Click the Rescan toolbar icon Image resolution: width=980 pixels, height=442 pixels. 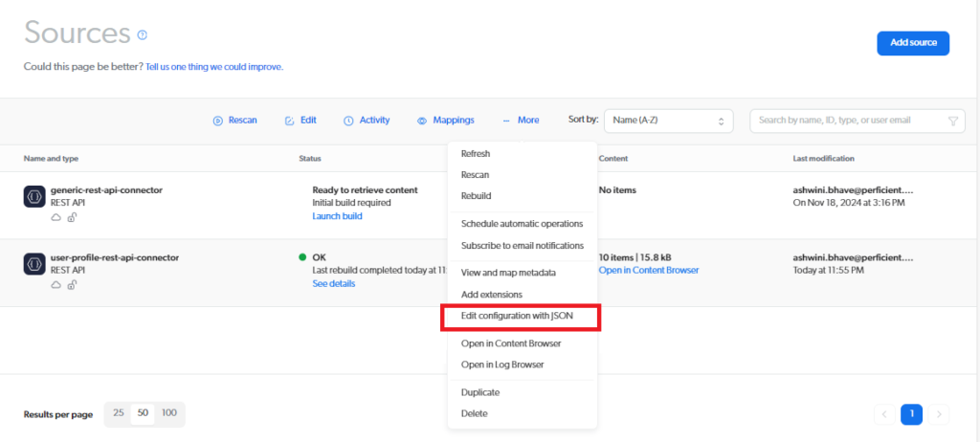click(x=218, y=121)
